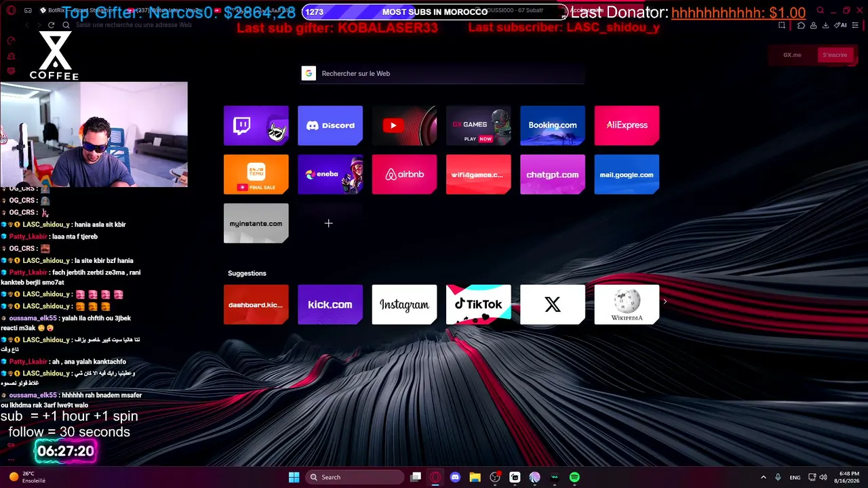The width and height of the screenshot is (868, 488).
Task: Open Discord from the taskbar
Action: (455, 477)
